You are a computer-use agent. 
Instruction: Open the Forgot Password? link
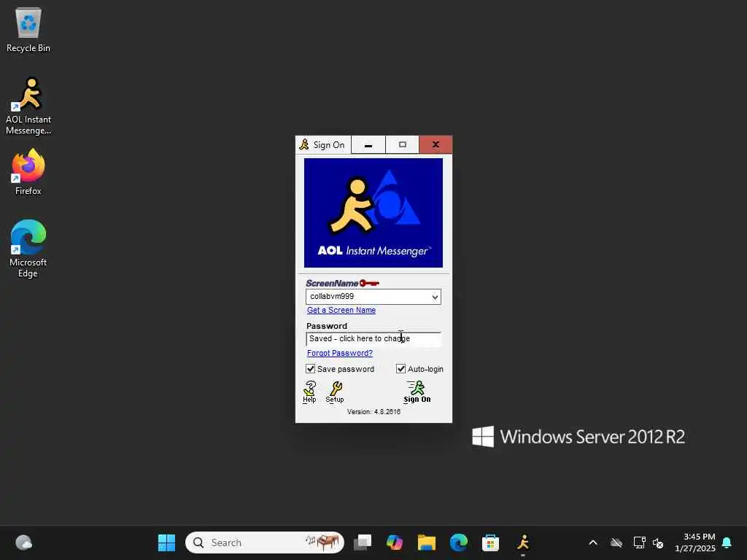(340, 353)
